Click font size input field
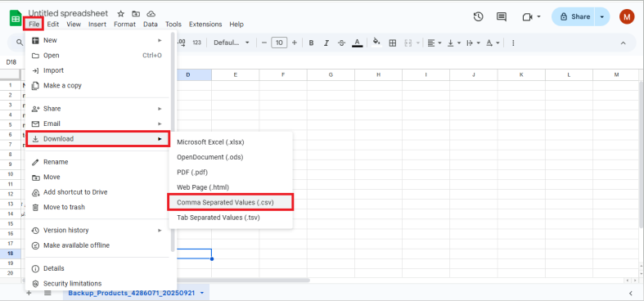The image size is (644, 301). point(279,43)
